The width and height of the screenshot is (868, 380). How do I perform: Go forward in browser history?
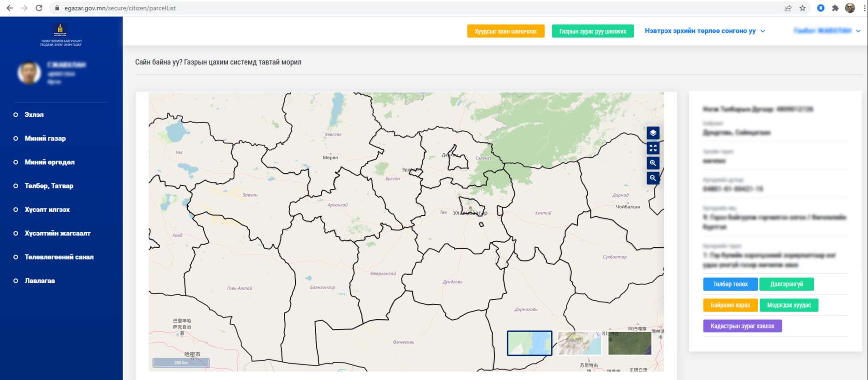point(24,8)
